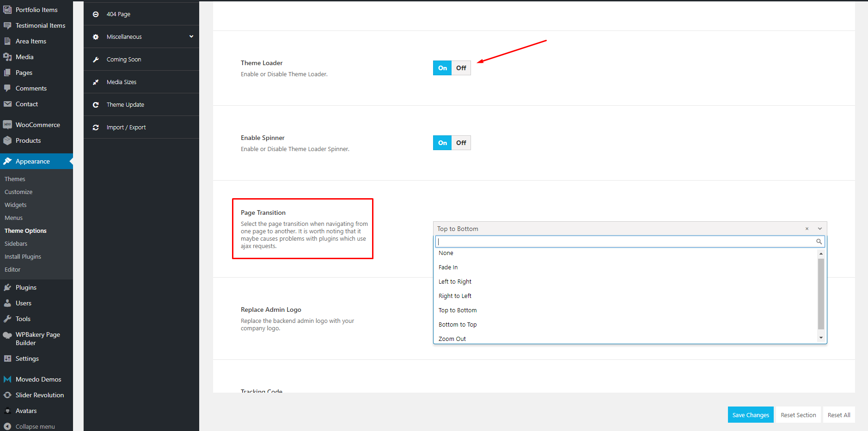Click the Slider Revolution refresh icon

[x=7, y=395]
